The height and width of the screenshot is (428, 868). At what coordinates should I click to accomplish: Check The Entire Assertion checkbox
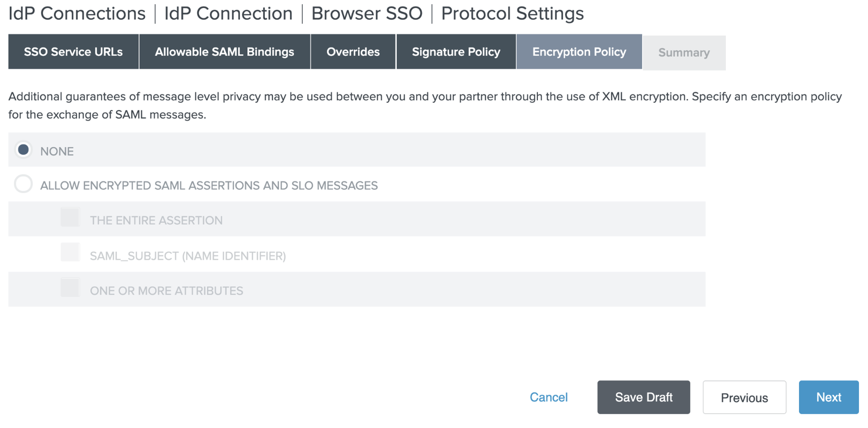click(70, 218)
